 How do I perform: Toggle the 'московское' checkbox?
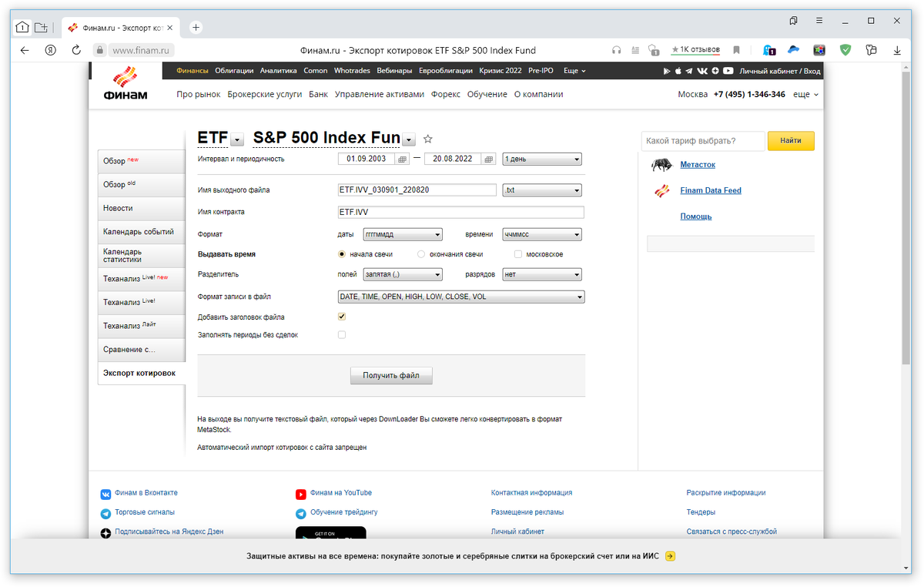[x=518, y=254]
